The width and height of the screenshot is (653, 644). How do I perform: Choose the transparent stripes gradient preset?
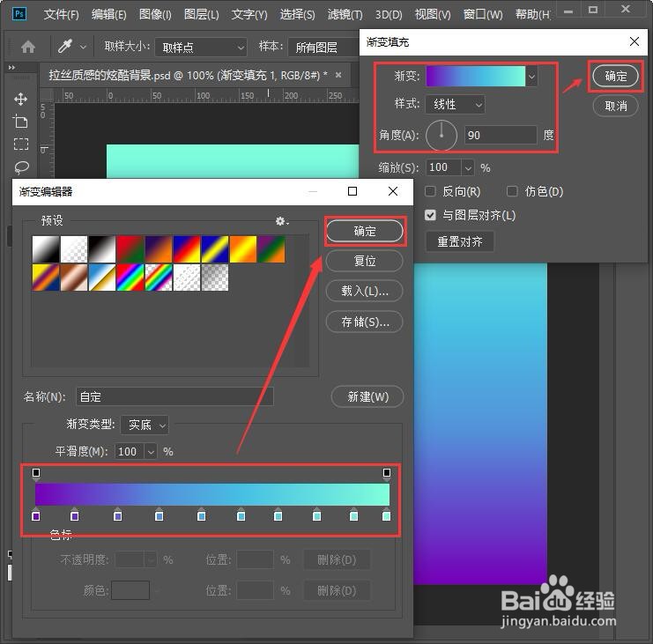[x=187, y=278]
